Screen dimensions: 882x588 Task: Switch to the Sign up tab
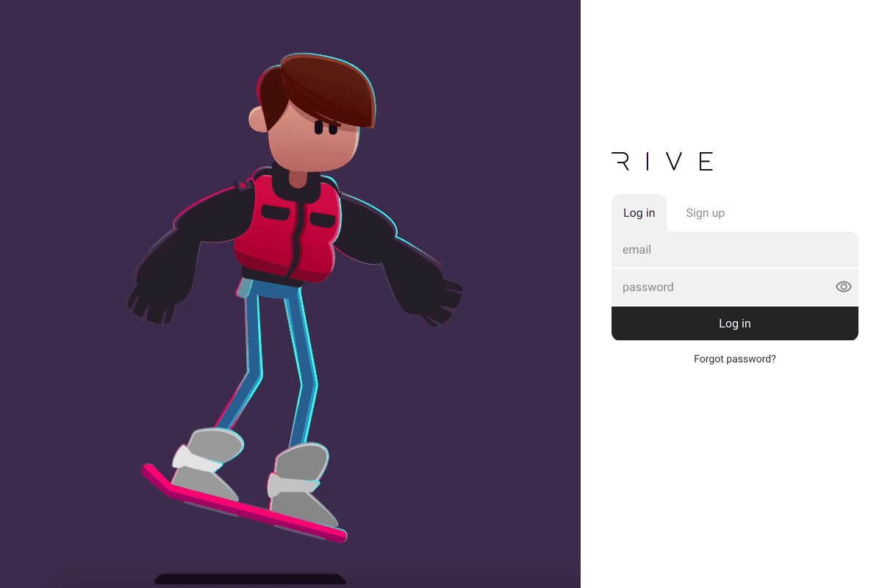click(705, 213)
